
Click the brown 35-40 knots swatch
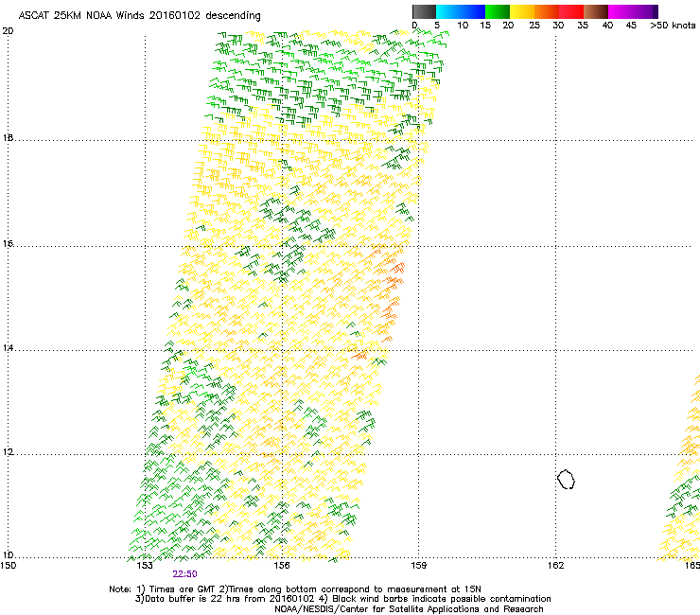click(x=596, y=11)
